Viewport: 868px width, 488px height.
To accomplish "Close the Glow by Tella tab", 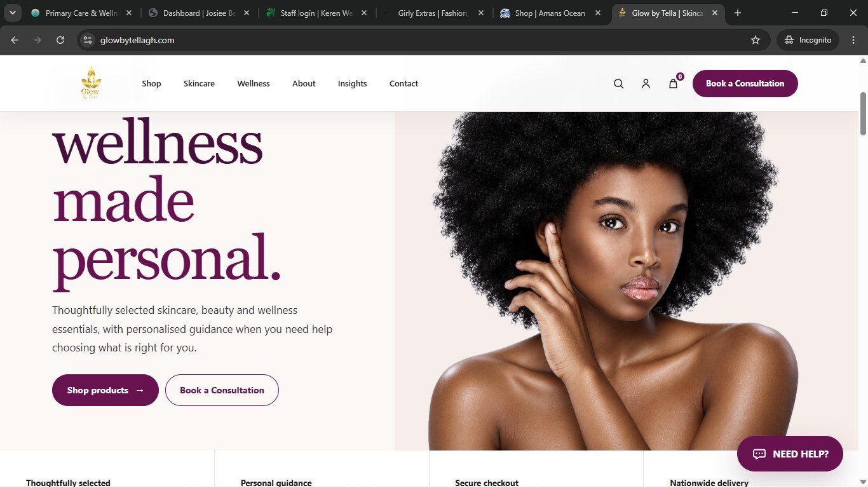I will click(x=715, y=13).
